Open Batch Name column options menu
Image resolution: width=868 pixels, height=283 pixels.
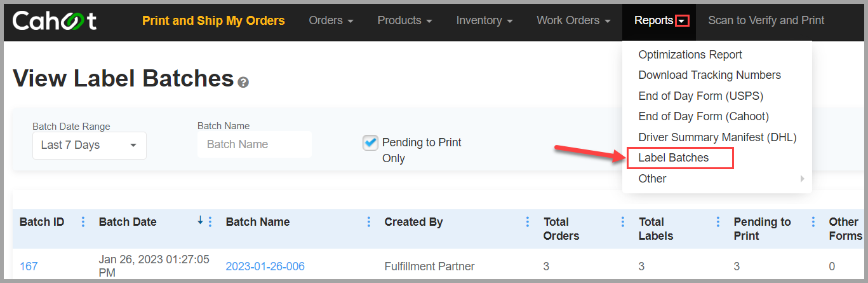pyautogui.click(x=369, y=222)
